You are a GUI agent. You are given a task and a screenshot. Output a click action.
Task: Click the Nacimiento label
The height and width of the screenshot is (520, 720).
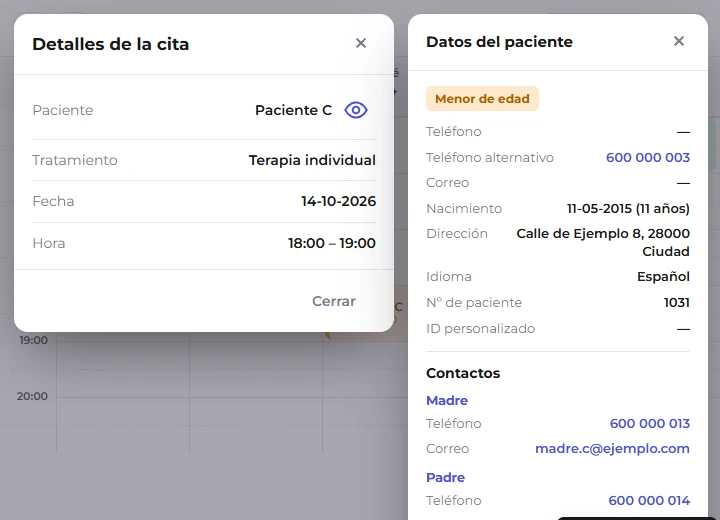click(x=464, y=209)
